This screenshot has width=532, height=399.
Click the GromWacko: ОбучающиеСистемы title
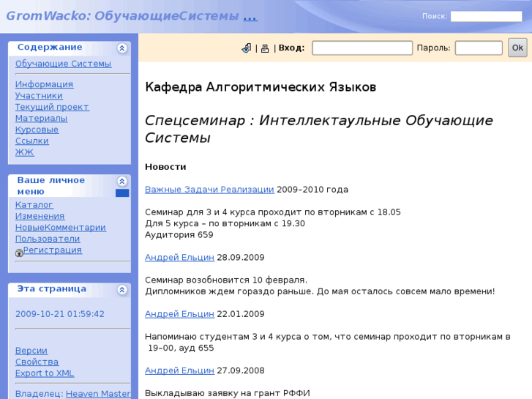[x=122, y=16]
